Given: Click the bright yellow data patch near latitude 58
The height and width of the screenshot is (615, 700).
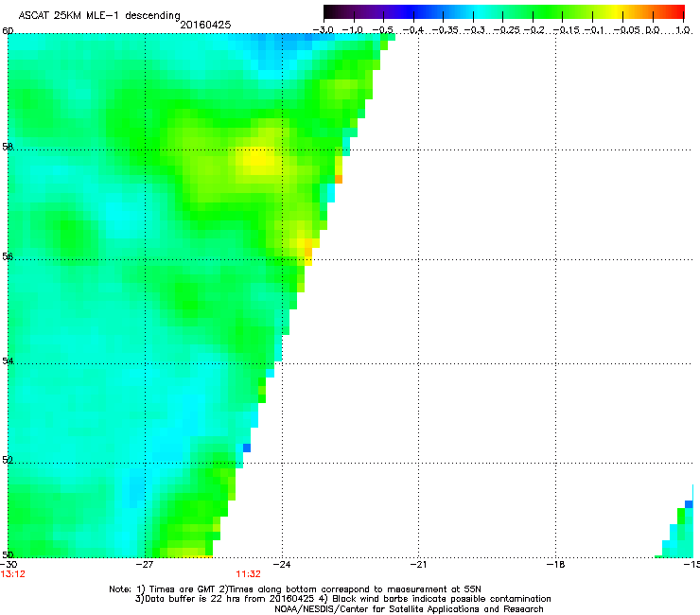Looking at the screenshot, I should coord(258,159).
